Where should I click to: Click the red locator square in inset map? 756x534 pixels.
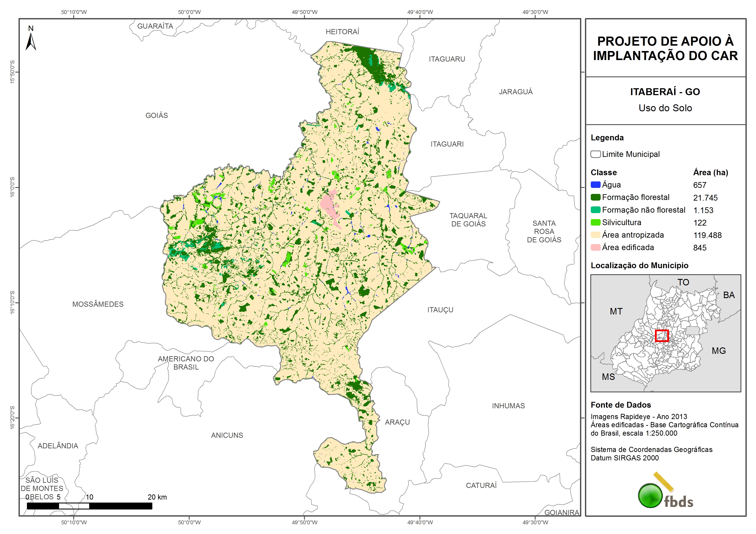(661, 336)
